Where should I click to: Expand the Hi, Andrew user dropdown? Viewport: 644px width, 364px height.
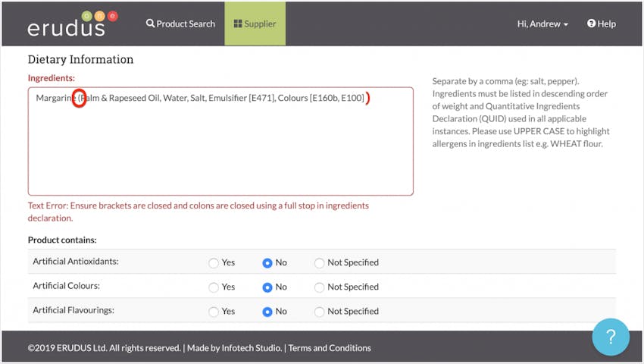pyautogui.click(x=542, y=24)
